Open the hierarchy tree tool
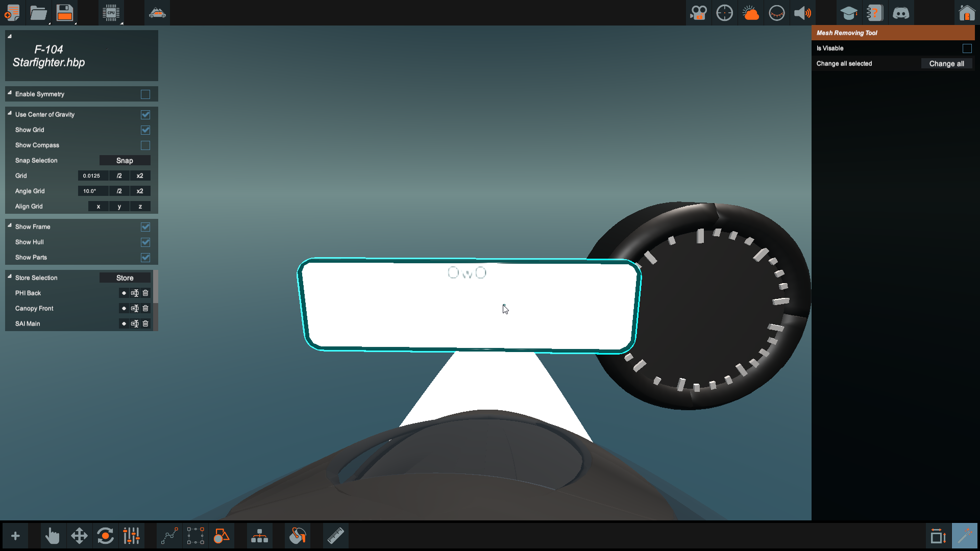The height and width of the screenshot is (551, 980). (x=259, y=536)
